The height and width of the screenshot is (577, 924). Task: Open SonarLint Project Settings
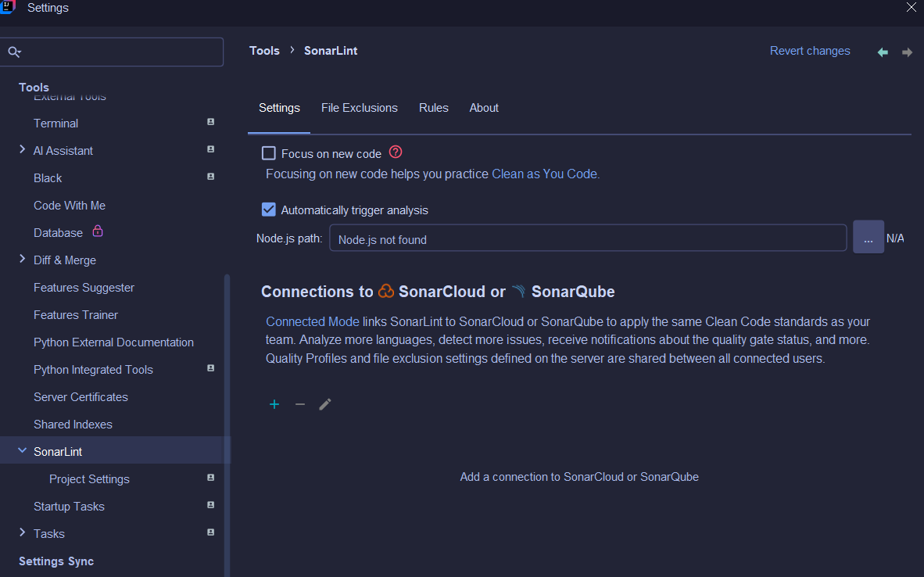point(90,479)
